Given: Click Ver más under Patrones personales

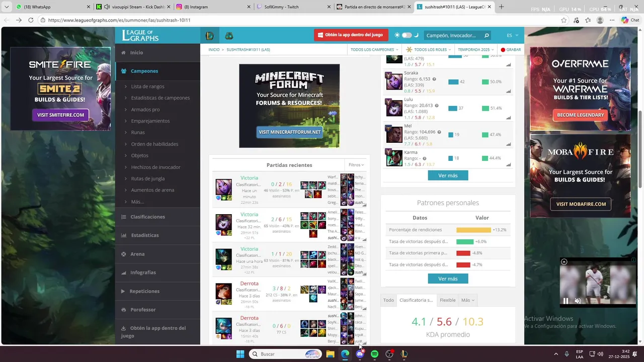Looking at the screenshot, I should 448,279.
